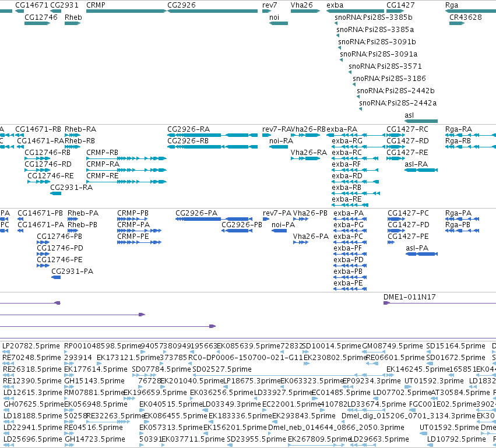496x448 pixels.
Task: Click snoRNA:Psi28S-2442b label
Action: point(396,91)
